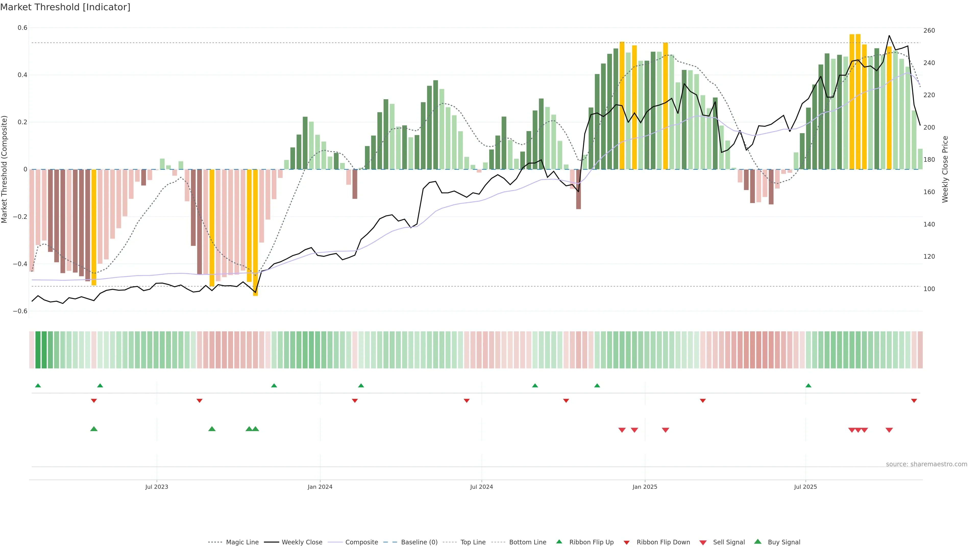This screenshot has height=551, width=980.
Task: Click the Ribbon Flip Up legend triangle
Action: pos(559,542)
